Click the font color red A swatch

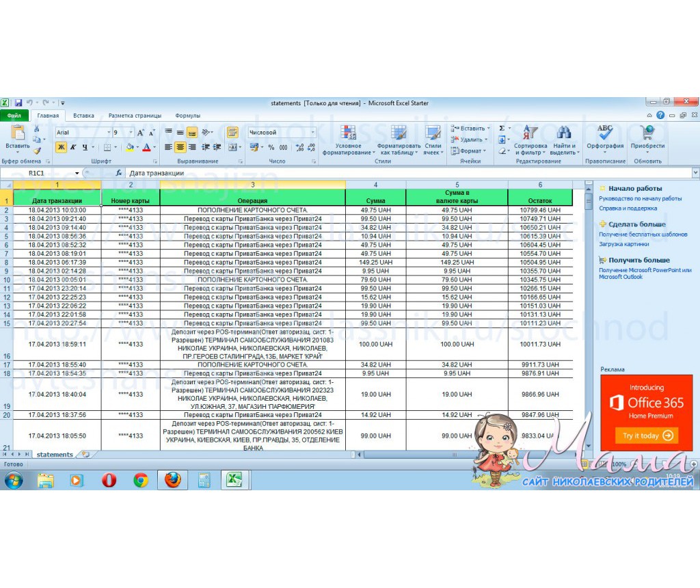[x=146, y=147]
